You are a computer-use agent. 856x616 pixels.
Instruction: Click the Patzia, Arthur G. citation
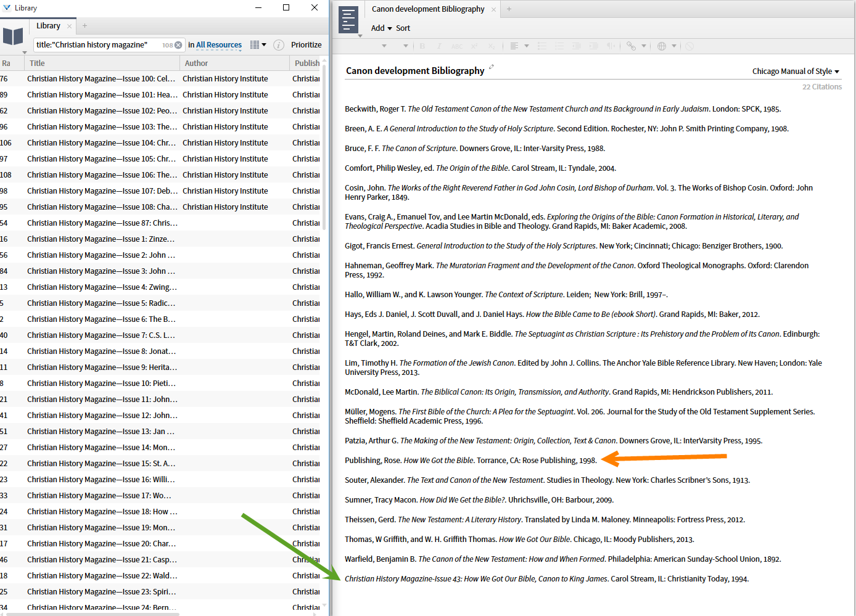pos(553,441)
